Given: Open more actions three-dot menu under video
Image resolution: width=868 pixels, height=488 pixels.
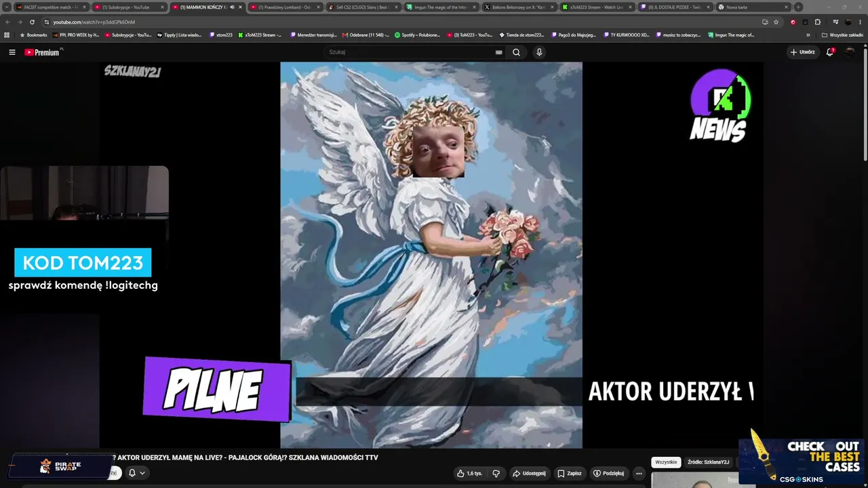Looking at the screenshot, I should (x=639, y=473).
